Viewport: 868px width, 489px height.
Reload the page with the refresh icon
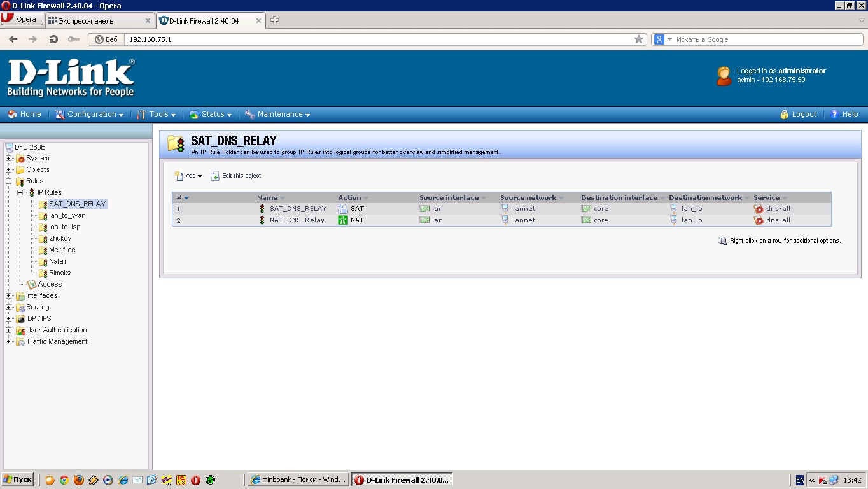53,39
